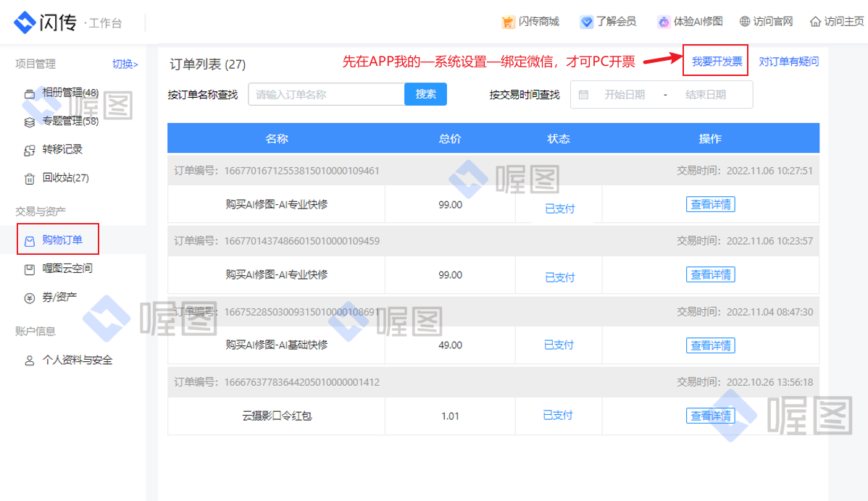Click the 专题管理 stack icon
The height and width of the screenshot is (501, 868).
point(29,122)
